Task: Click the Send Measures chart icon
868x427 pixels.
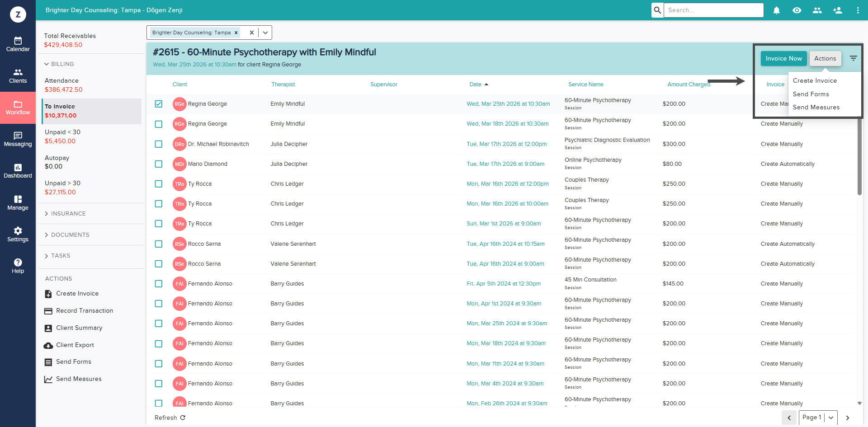Action: pos(48,379)
